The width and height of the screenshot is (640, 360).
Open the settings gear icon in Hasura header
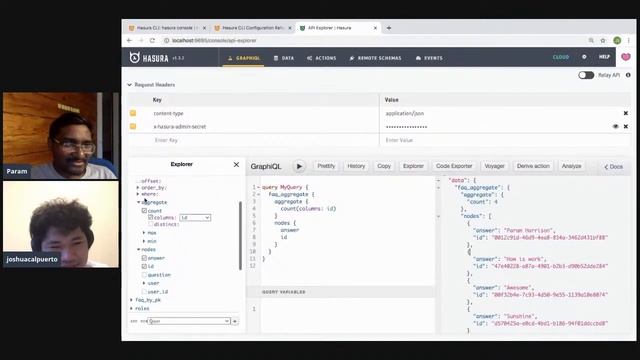click(x=584, y=57)
